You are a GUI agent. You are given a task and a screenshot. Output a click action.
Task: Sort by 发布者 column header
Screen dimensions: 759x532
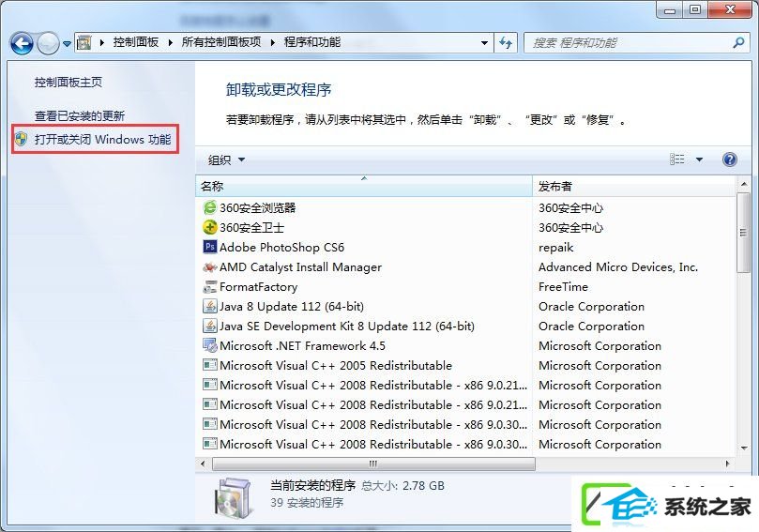tap(633, 186)
